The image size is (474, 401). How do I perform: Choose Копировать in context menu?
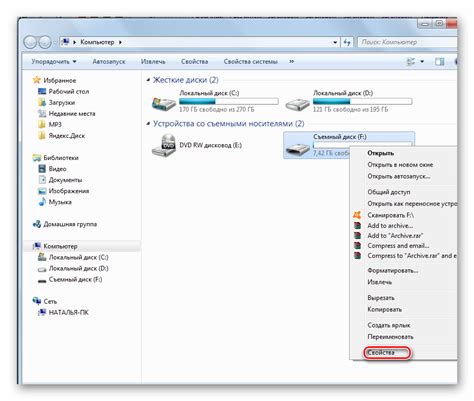pos(384,309)
